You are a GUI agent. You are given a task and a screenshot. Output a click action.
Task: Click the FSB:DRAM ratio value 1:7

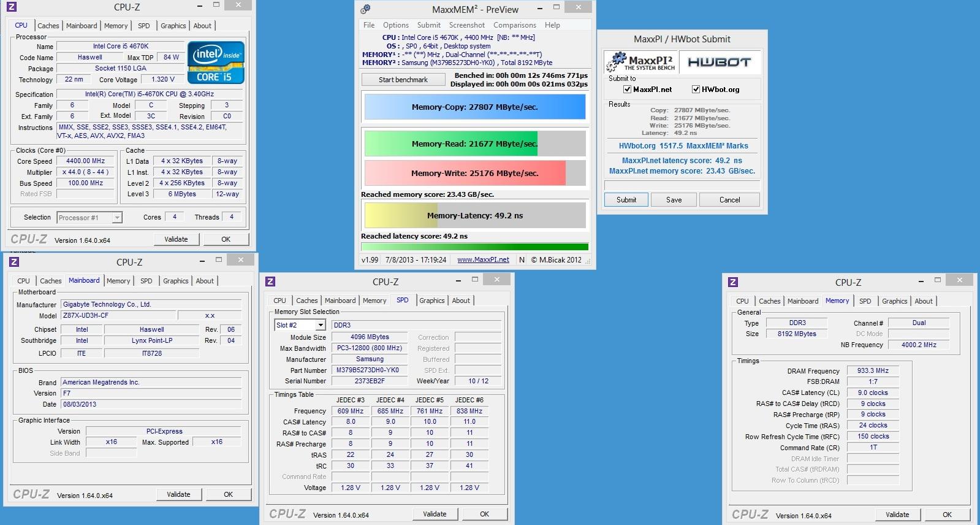click(x=873, y=381)
